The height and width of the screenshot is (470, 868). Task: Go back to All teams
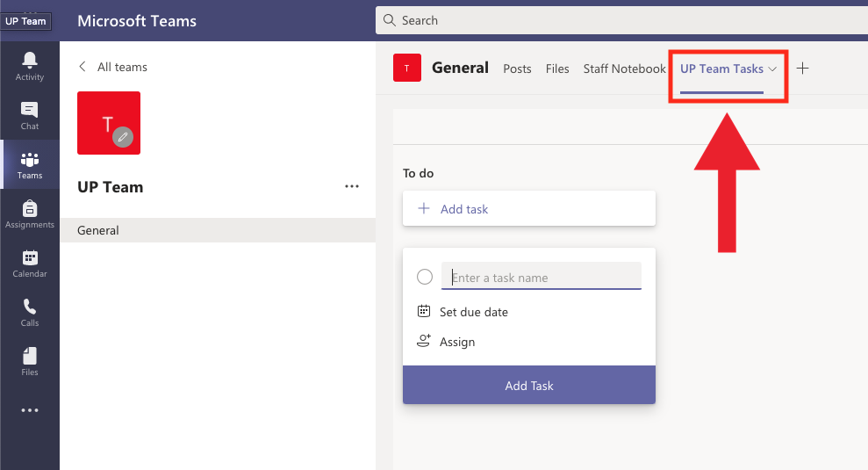click(x=113, y=67)
